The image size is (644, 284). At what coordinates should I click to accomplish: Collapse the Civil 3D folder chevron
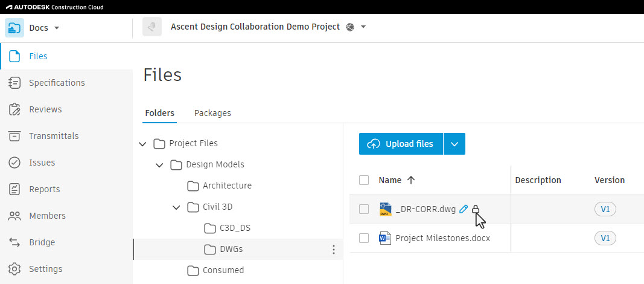[176, 207]
